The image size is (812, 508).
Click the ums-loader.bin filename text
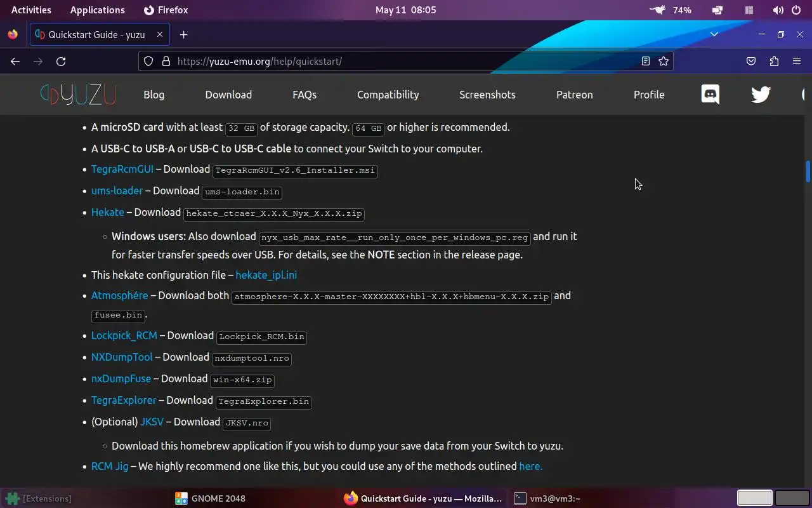click(242, 192)
